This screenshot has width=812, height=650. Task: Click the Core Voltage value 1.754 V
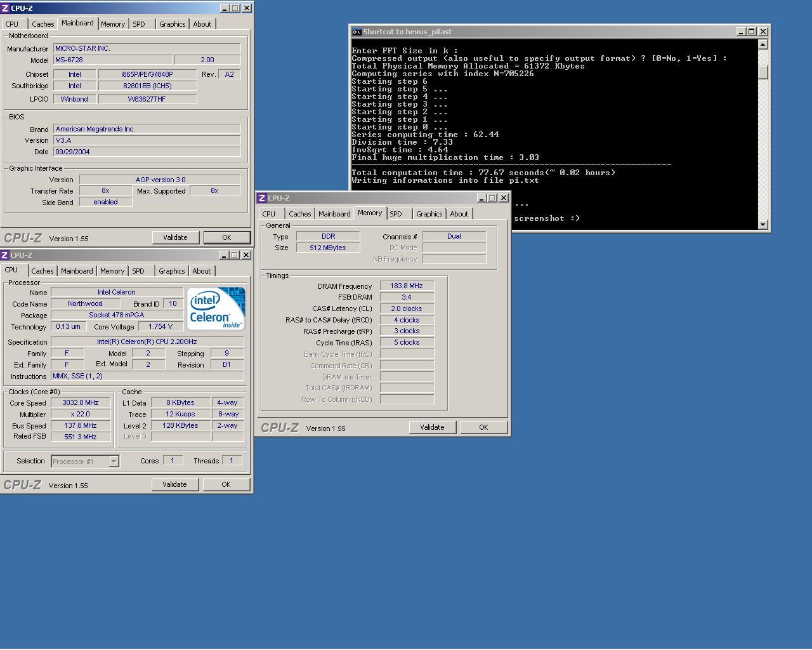coord(160,327)
